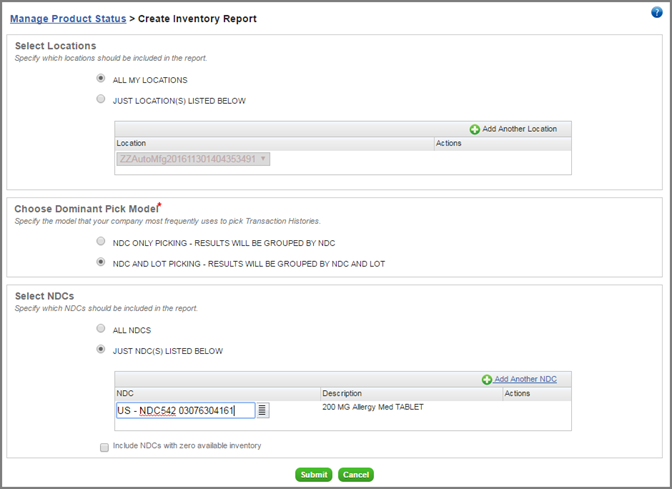Select ALL MY LOCATIONS radio button
This screenshot has width=672, height=489.
point(101,78)
